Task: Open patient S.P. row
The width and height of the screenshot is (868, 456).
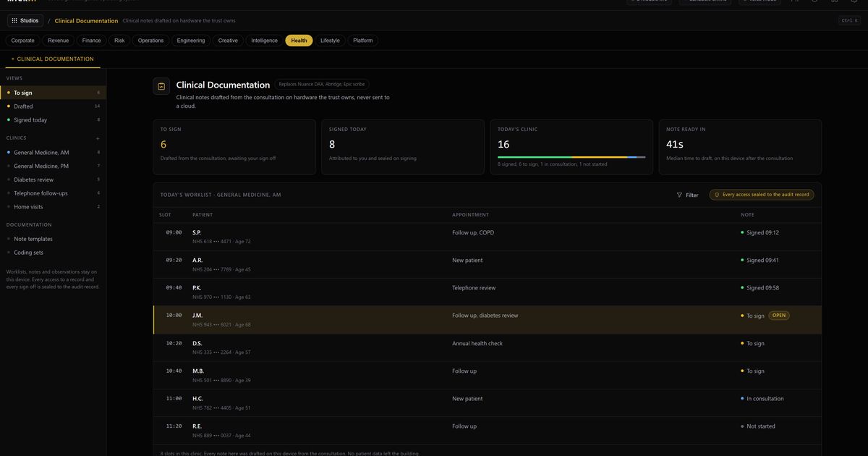Action: point(487,237)
